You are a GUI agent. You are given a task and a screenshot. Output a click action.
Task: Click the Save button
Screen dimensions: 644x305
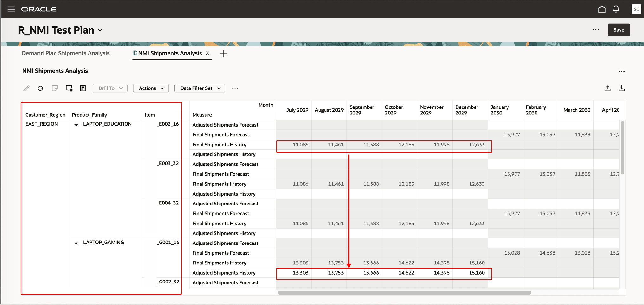click(x=619, y=30)
